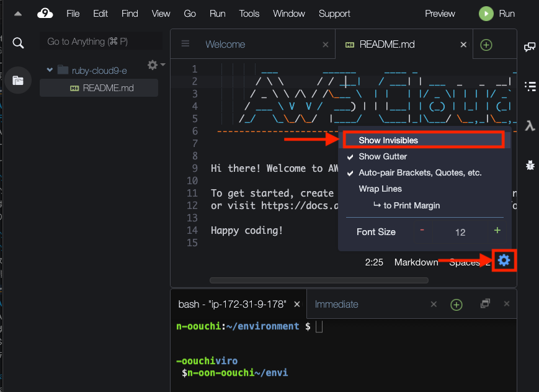Close the console pane
The height and width of the screenshot is (392, 539).
coord(507,304)
